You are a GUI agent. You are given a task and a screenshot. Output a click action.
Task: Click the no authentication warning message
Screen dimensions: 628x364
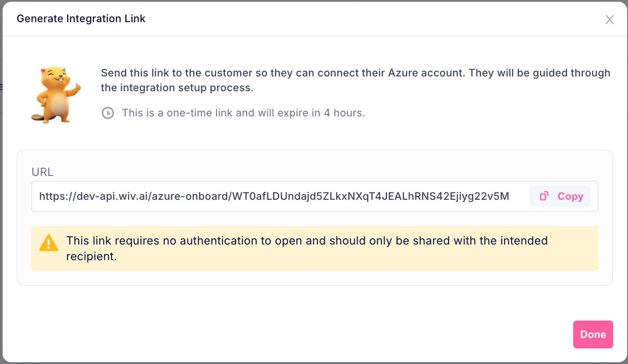pyautogui.click(x=307, y=248)
